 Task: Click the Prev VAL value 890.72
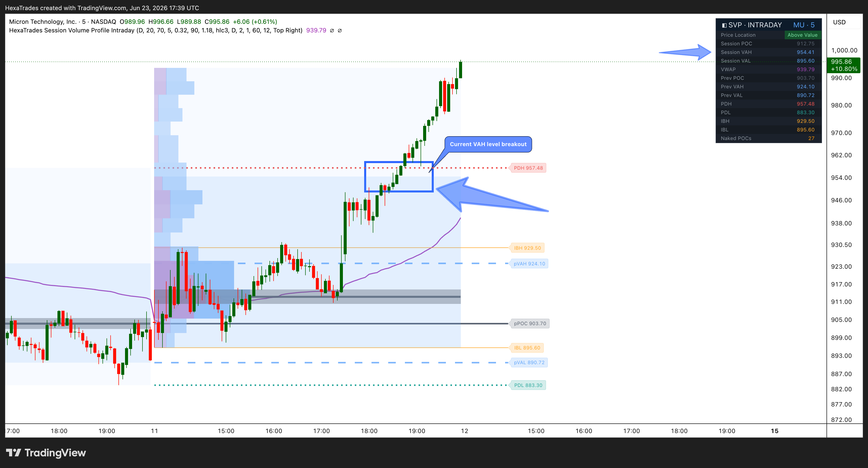tap(805, 95)
